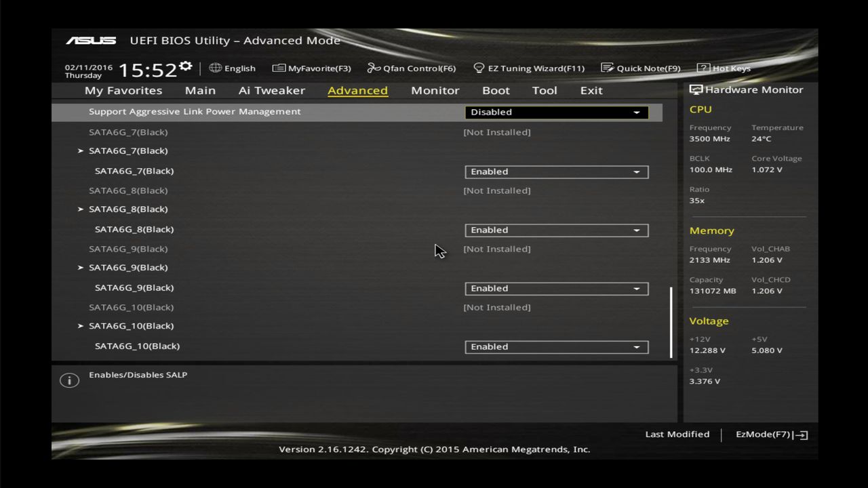Click the Quick Note notepad icon
Viewport: 868px width, 488px height.
pyautogui.click(x=607, y=68)
